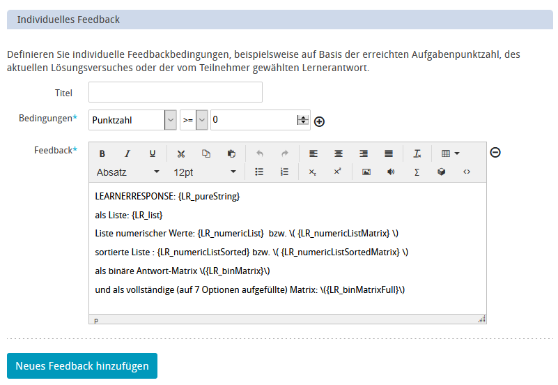Cut selected text with scissors icon
Screen dimensions: 558x385
tap(181, 154)
